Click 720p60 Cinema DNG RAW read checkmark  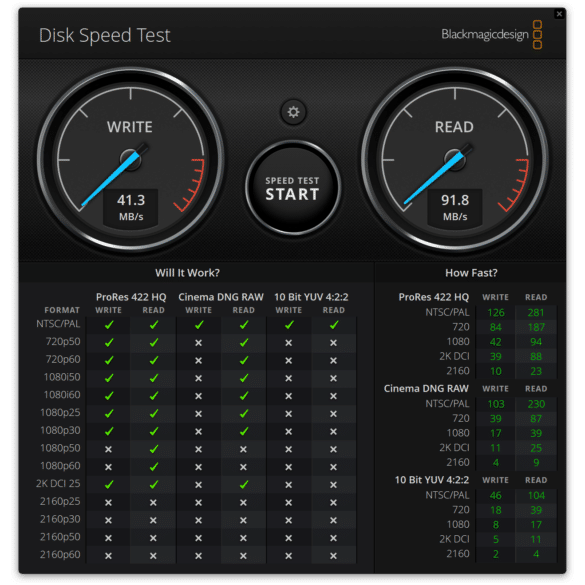click(x=244, y=360)
